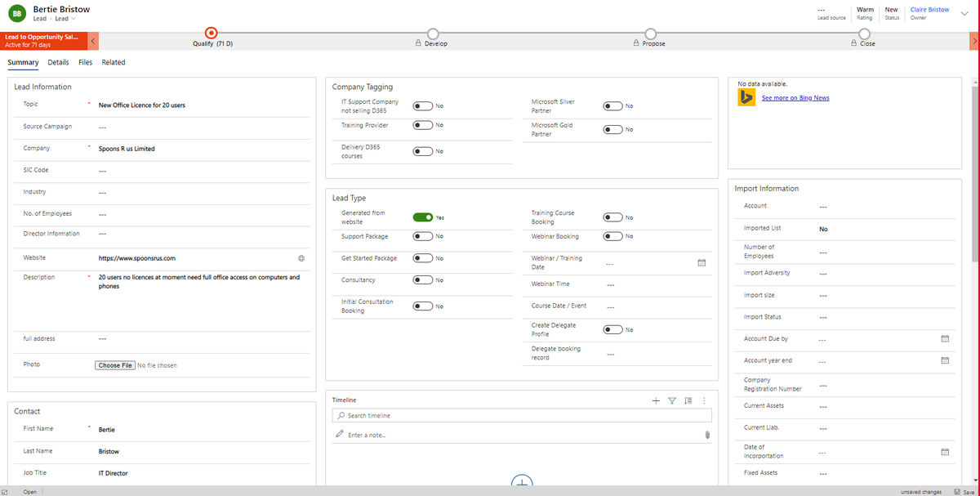
Task: Open the timeline more options ellipsis
Action: click(x=704, y=400)
